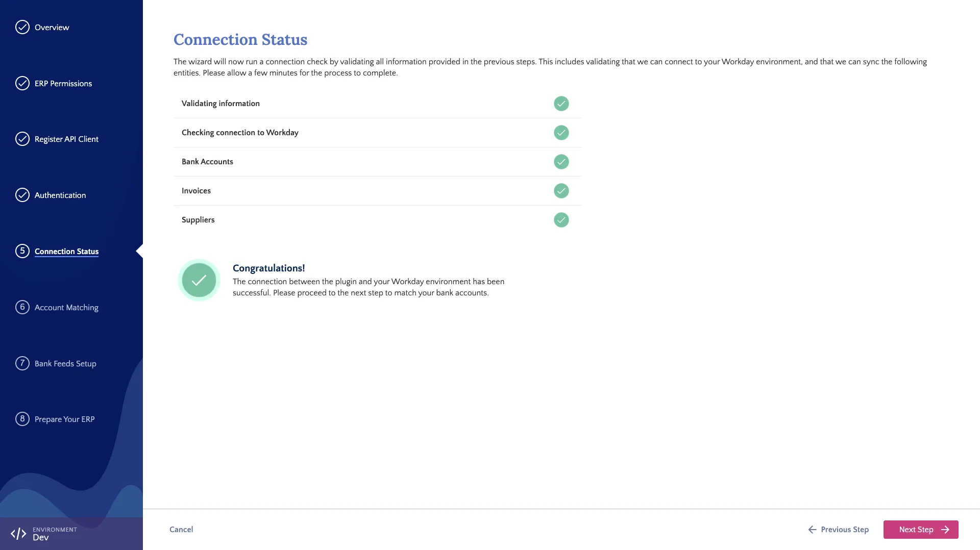Open the Register API Client step
Image resolution: width=980 pixels, height=550 pixels.
click(66, 139)
